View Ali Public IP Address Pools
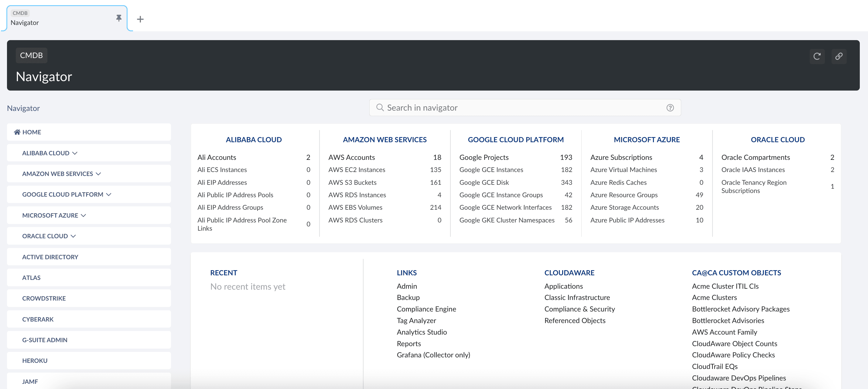The image size is (868, 389). click(x=235, y=195)
